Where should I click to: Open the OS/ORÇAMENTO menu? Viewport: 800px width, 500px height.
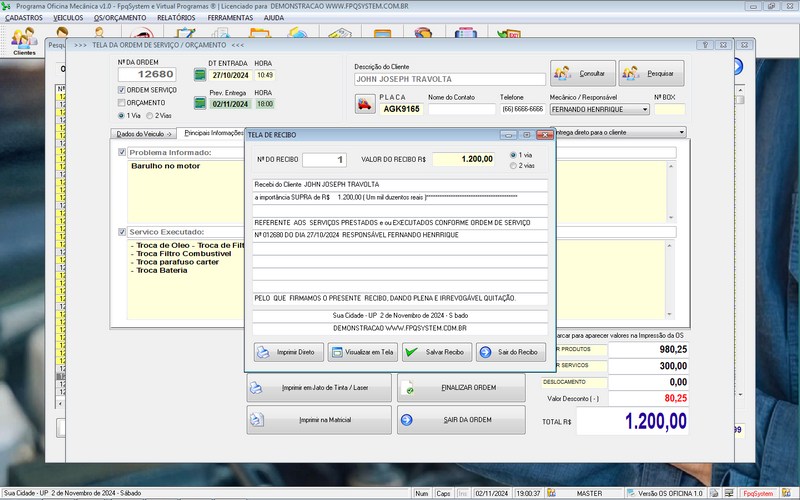click(x=120, y=18)
